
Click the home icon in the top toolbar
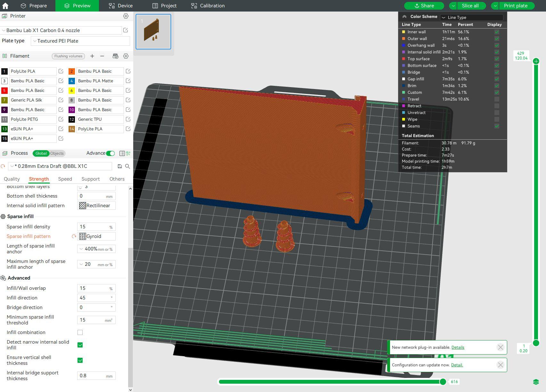click(x=5, y=5)
